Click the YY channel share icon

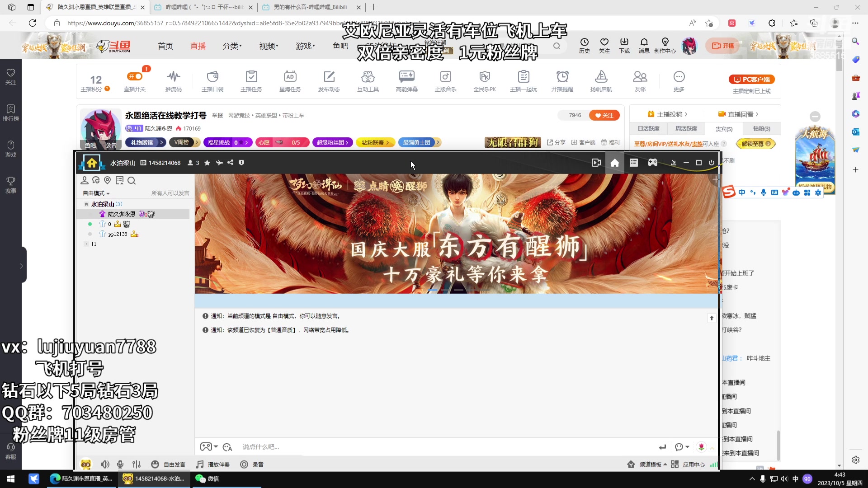(x=231, y=163)
